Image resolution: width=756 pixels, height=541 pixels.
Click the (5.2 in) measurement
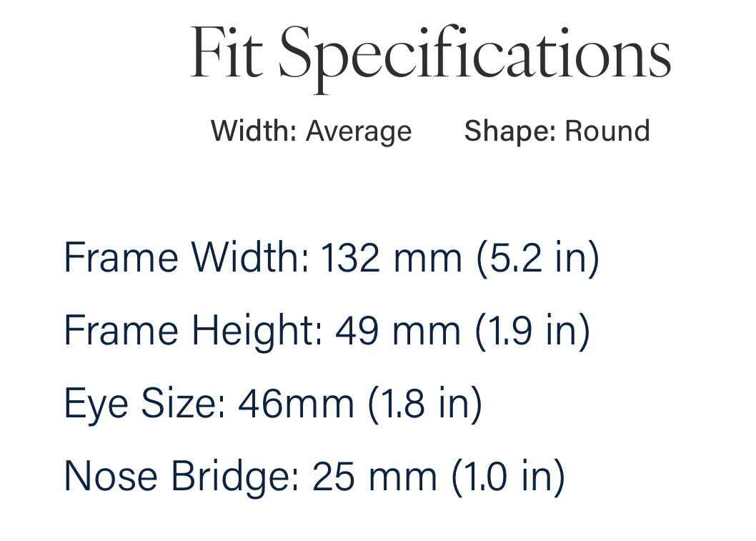[x=538, y=258]
